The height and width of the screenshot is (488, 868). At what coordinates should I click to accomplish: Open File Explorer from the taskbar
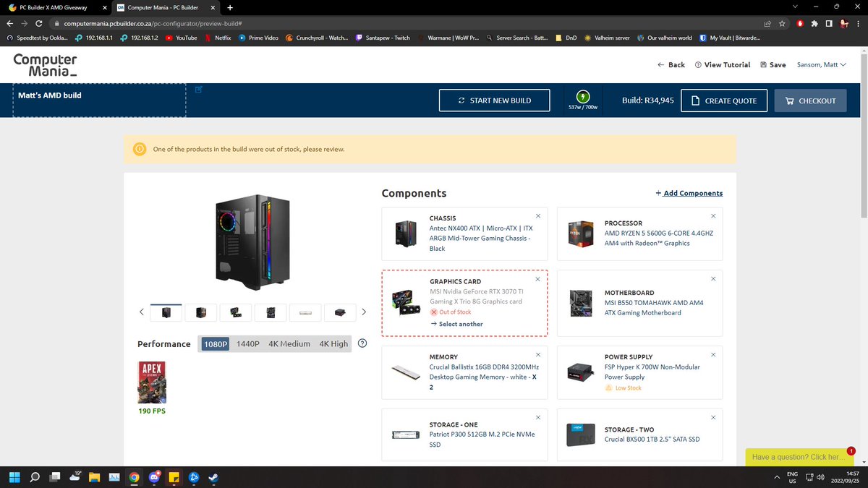point(95,478)
